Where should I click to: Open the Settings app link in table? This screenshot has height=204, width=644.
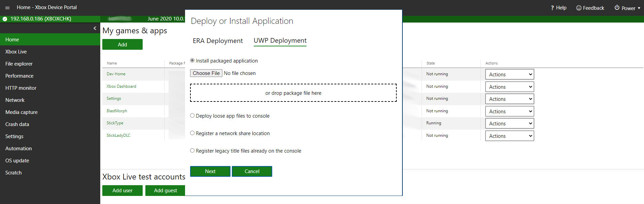point(114,98)
